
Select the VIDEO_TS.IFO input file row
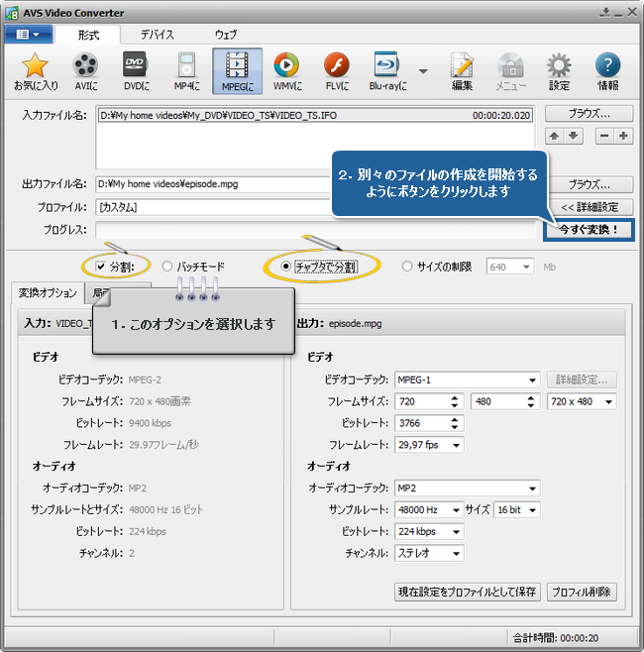[x=315, y=115]
